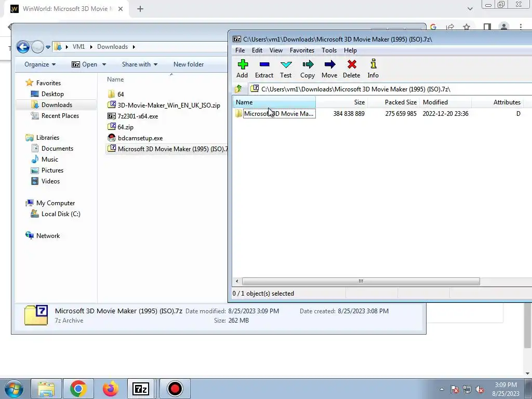Open a new Chrome tab
The height and width of the screenshot is (399, 532).
(x=140, y=9)
